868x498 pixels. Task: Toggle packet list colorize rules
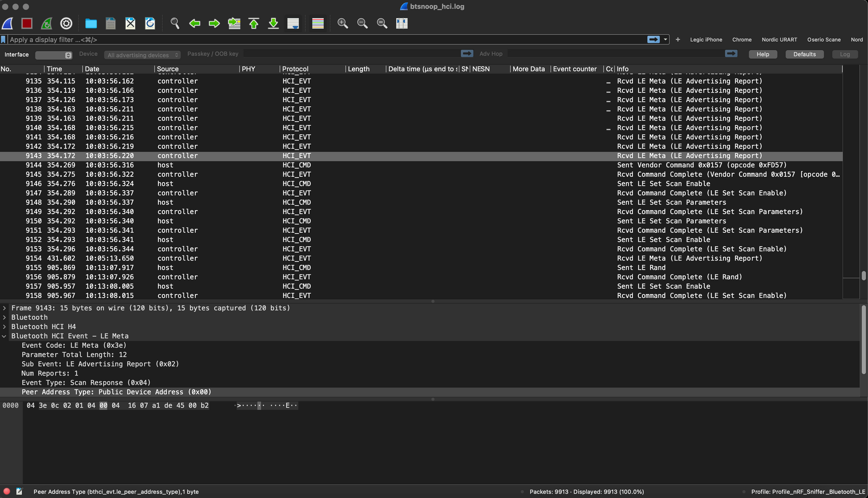coord(318,23)
